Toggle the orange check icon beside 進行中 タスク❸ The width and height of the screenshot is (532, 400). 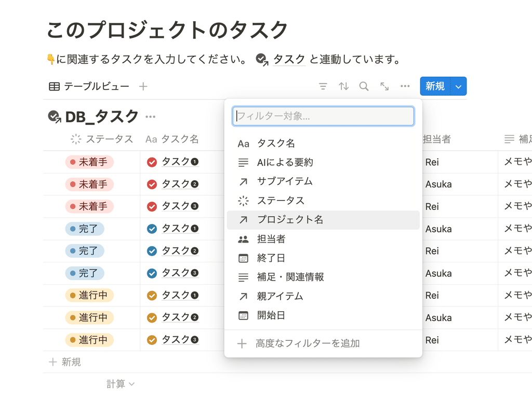click(x=152, y=340)
